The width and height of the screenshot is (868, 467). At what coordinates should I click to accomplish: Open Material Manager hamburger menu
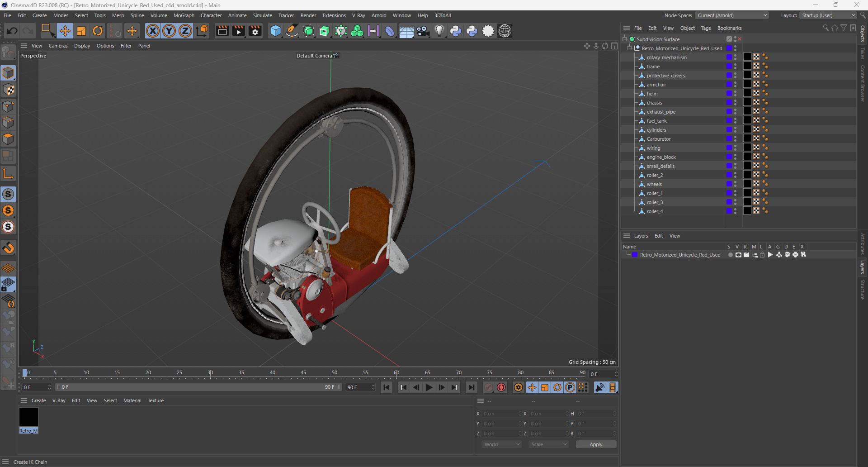(24, 400)
